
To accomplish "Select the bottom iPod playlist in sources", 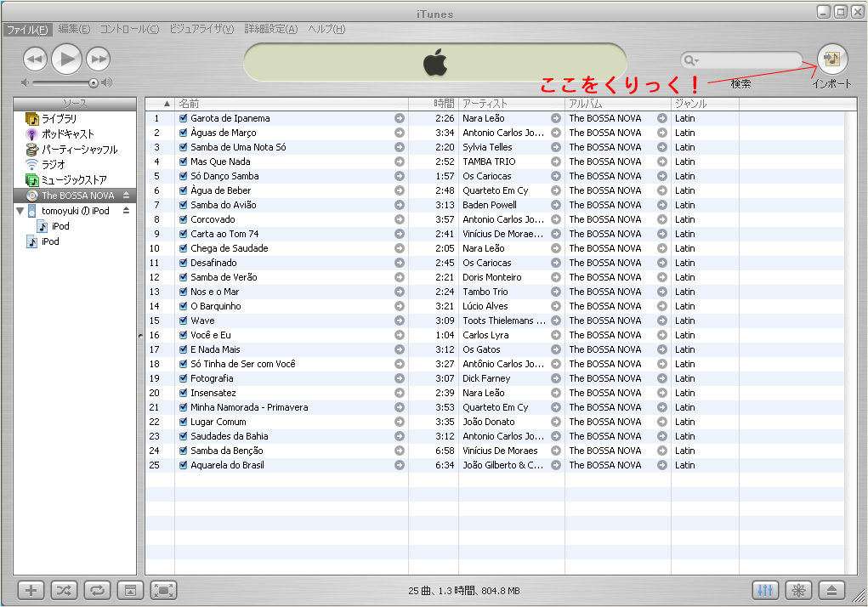I will pyautogui.click(x=50, y=241).
